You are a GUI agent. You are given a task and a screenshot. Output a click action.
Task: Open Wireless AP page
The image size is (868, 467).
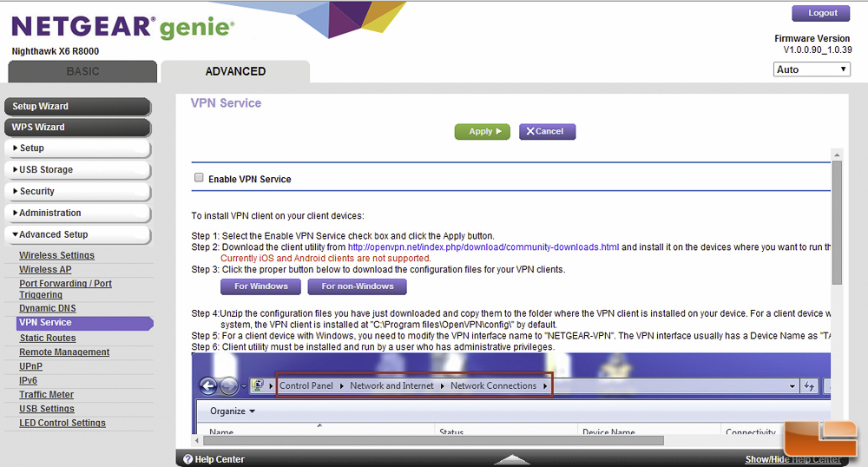click(x=45, y=269)
